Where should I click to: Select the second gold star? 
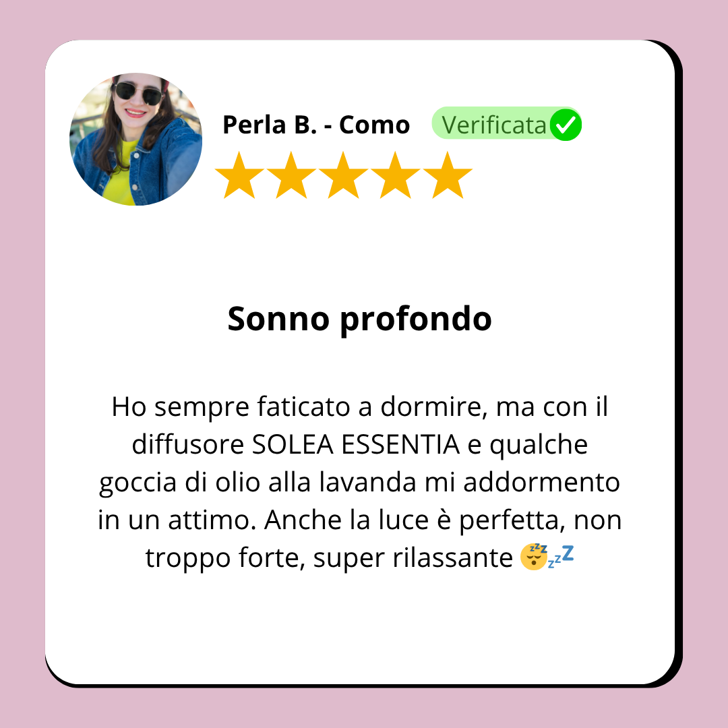pos(292,175)
